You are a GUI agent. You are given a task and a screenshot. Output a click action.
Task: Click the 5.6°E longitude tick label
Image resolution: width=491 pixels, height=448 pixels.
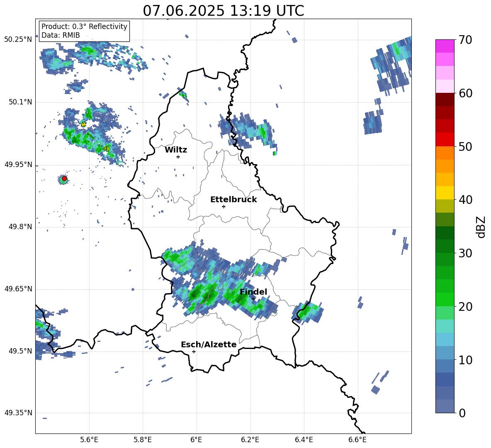89,440
